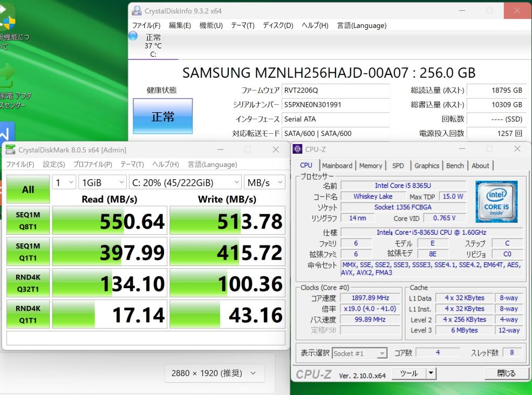Open 設定(S) menu in CrystalDiskMark

tap(54, 164)
